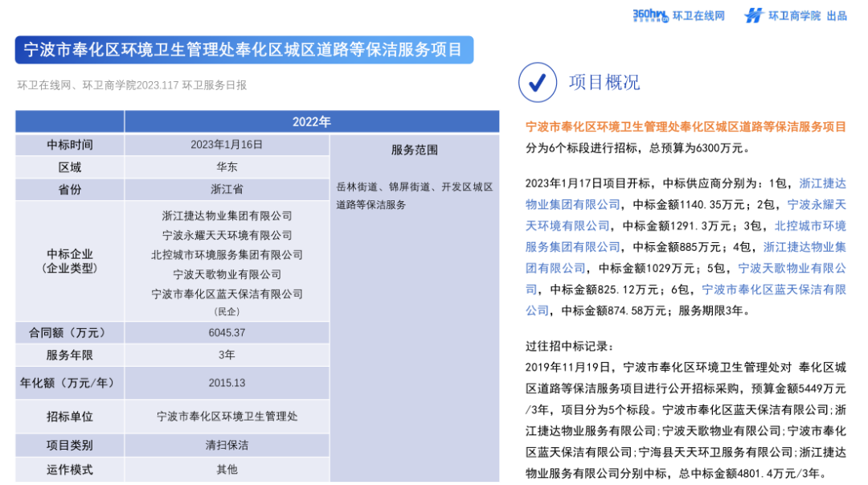
Task: Click the value 6045.37
Action: point(227,332)
